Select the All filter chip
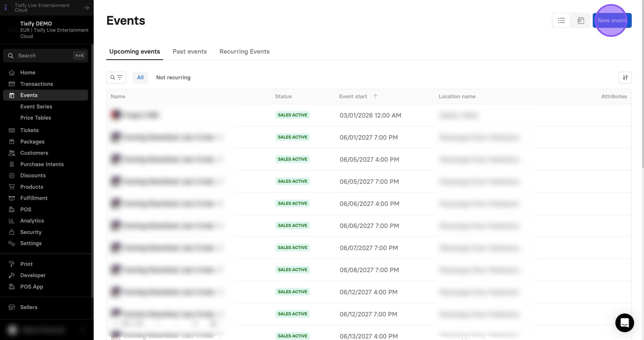This screenshot has height=340, width=644. [140, 77]
